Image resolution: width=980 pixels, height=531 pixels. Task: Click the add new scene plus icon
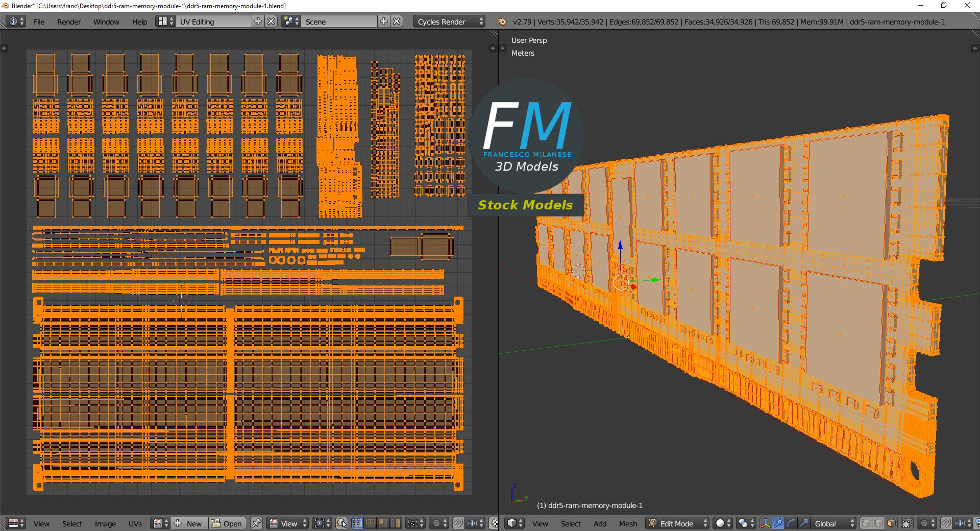[384, 21]
